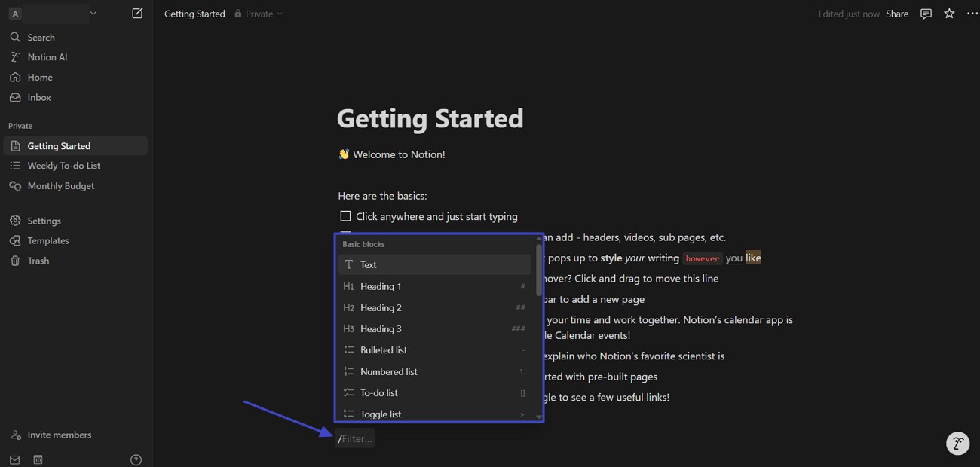Open Settings in the sidebar
The height and width of the screenshot is (467, 980).
click(75, 221)
